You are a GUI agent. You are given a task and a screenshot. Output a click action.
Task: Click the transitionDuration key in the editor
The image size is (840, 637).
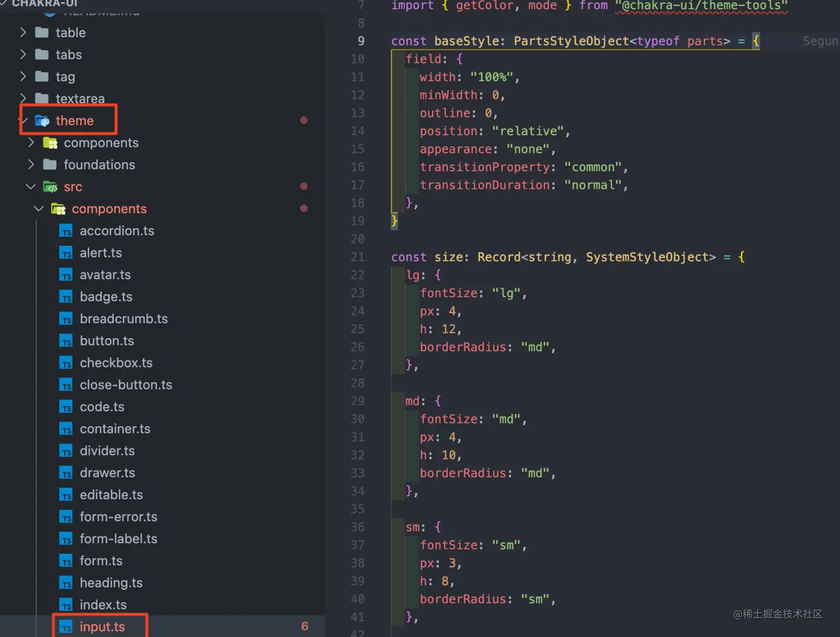(x=484, y=185)
